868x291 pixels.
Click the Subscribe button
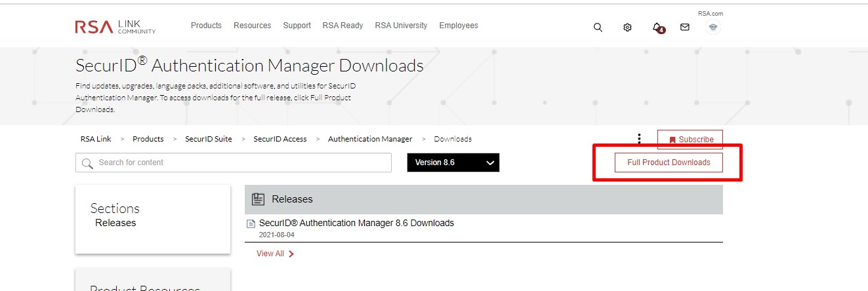[690, 140]
